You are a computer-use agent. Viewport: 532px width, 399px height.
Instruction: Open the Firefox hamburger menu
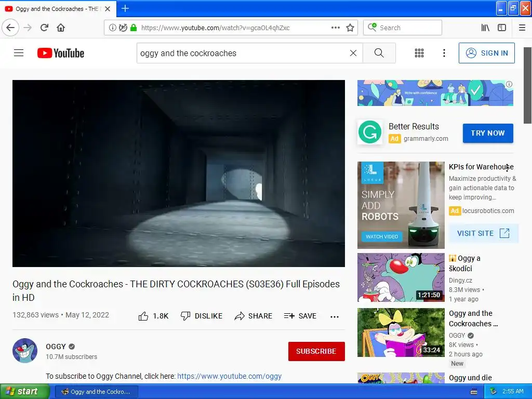pos(522,28)
